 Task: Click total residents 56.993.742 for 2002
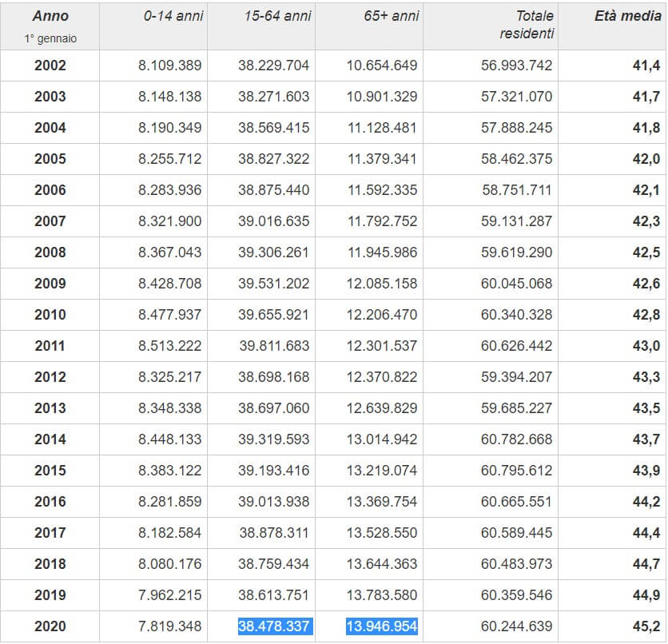pos(516,66)
